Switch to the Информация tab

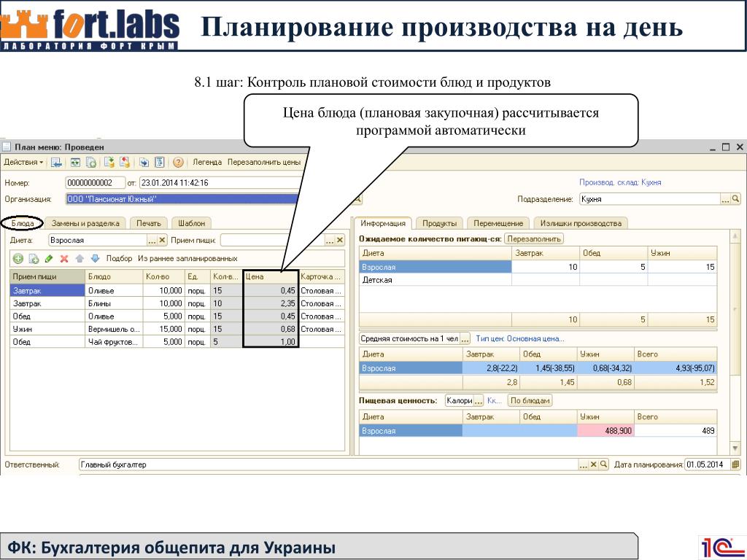coord(382,223)
